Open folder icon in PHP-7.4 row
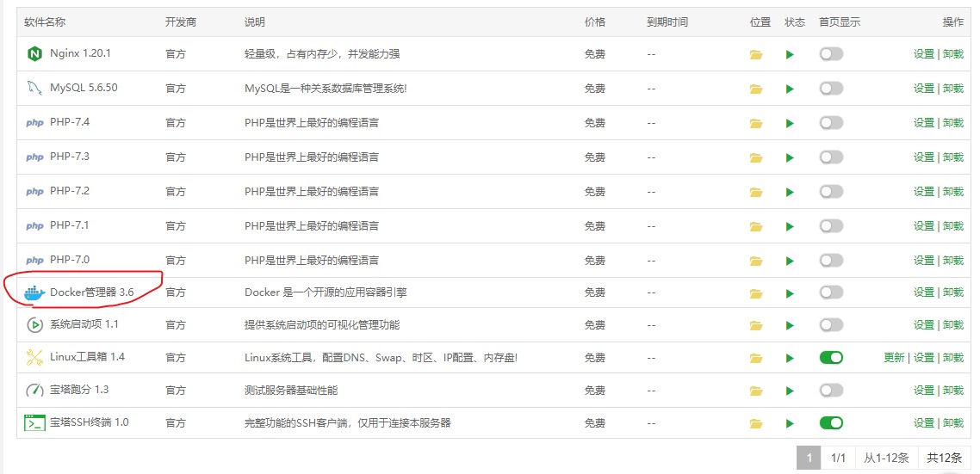Viewport: 980px width, 474px height. pos(756,124)
